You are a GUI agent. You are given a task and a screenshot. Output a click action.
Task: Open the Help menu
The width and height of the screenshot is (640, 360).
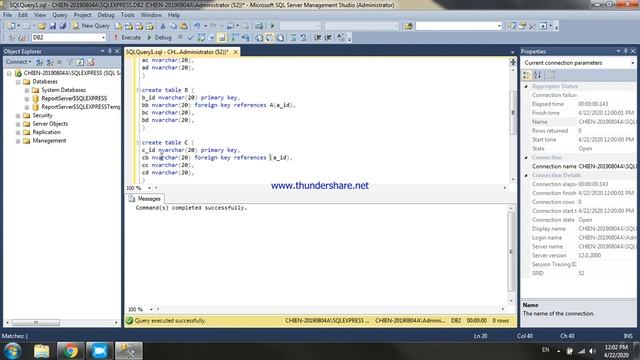174,15
